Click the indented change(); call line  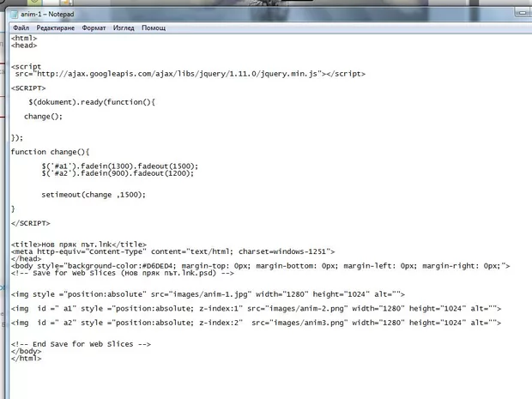click(43, 117)
